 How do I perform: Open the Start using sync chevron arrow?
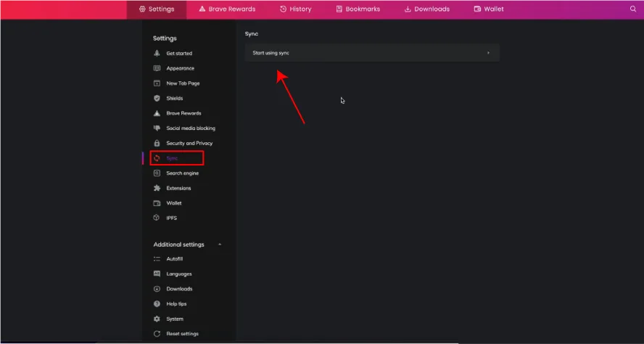tap(488, 53)
